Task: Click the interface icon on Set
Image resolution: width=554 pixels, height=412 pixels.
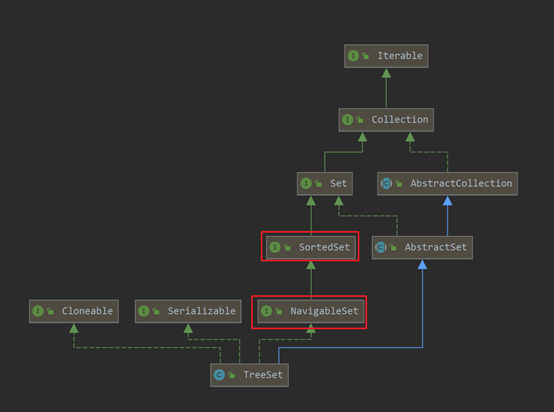Action: pyautogui.click(x=306, y=184)
